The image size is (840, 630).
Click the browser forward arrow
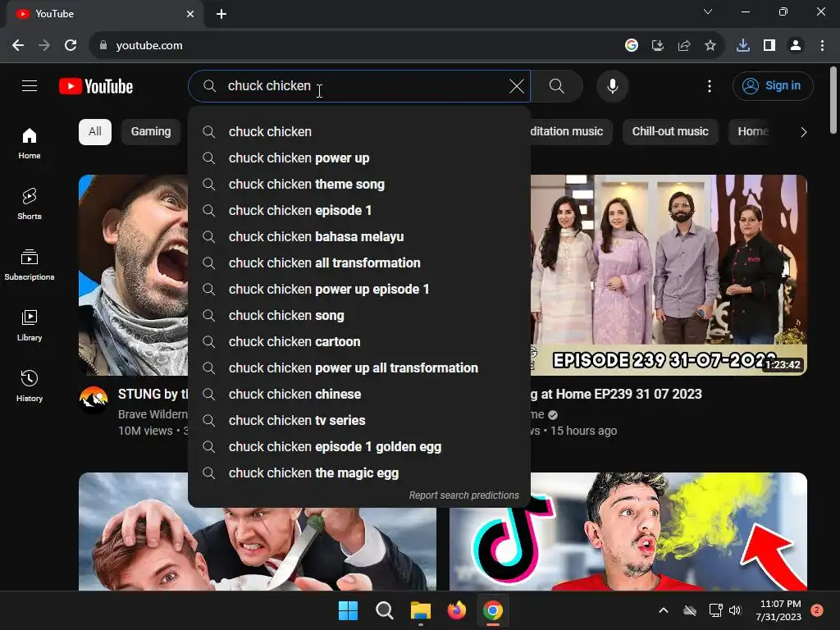pos(44,46)
